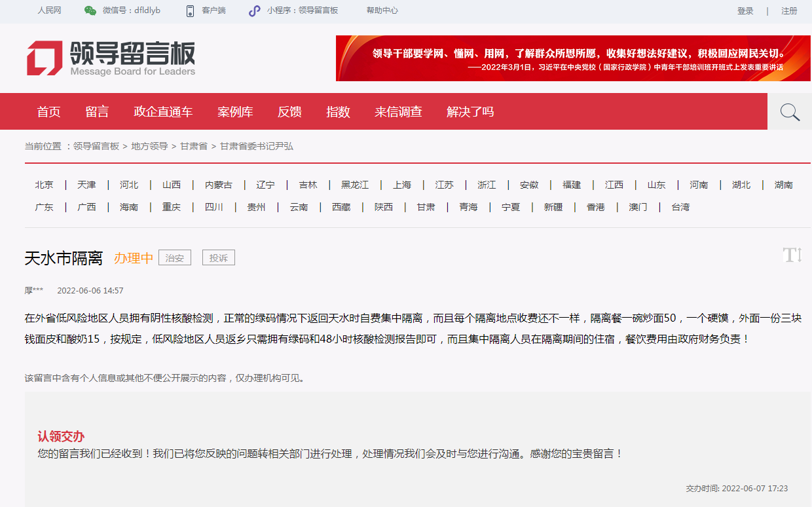Image resolution: width=812 pixels, height=507 pixels.
Task: Choose 北京 from the province list
Action: (45, 185)
